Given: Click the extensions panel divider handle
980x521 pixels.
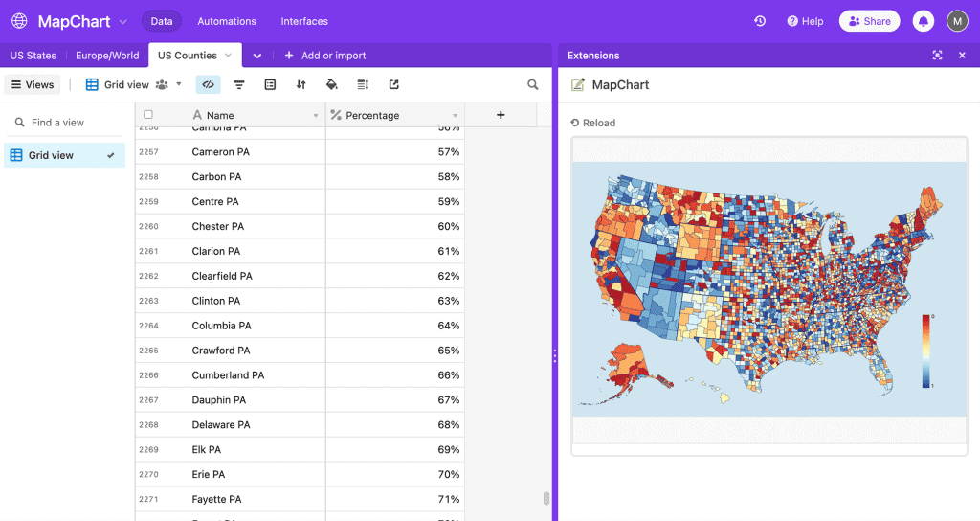Looking at the screenshot, I should click(554, 356).
